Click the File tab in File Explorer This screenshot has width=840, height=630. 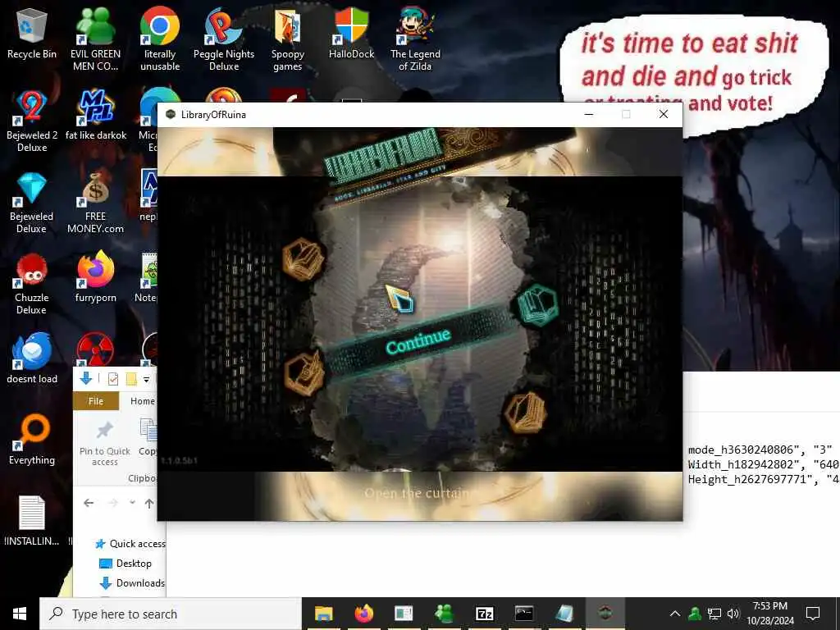click(96, 400)
